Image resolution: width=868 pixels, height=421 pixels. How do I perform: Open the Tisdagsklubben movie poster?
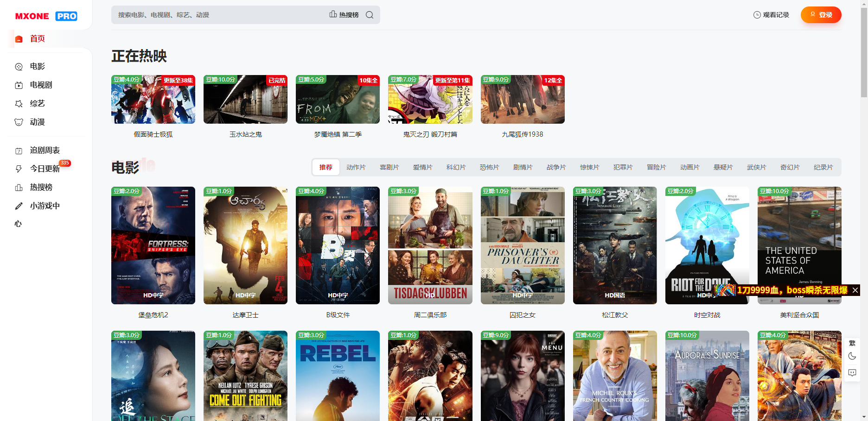430,245
